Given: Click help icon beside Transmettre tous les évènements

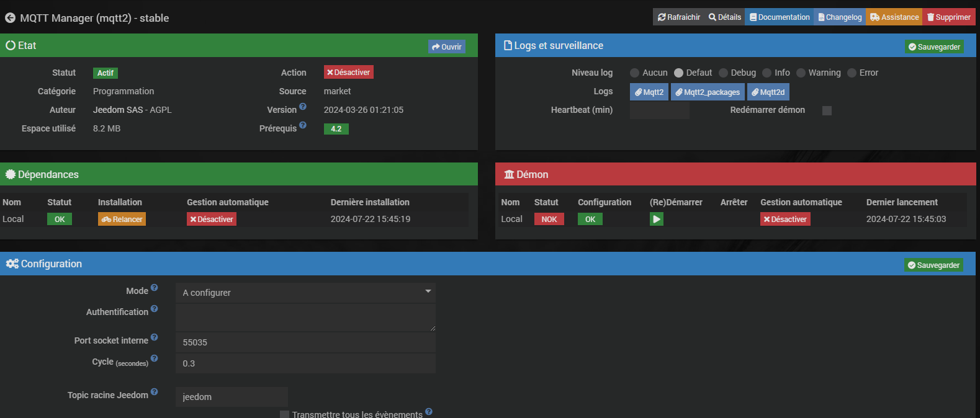Looking at the screenshot, I should pos(429,412).
